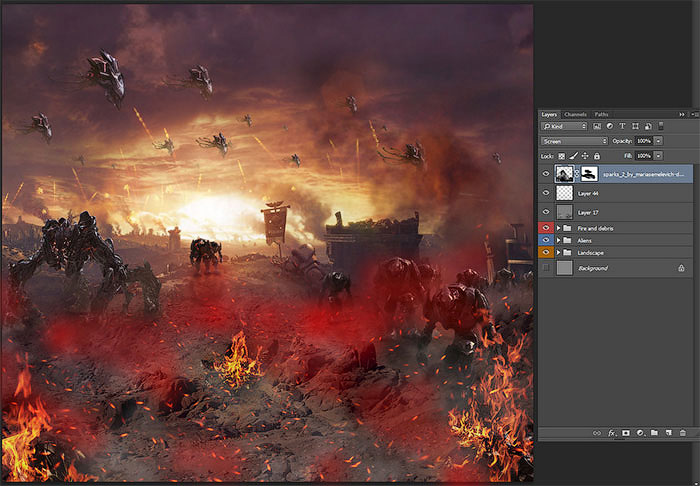The image size is (700, 486).
Task: Filter layers by adjustment layer icon
Action: click(610, 126)
